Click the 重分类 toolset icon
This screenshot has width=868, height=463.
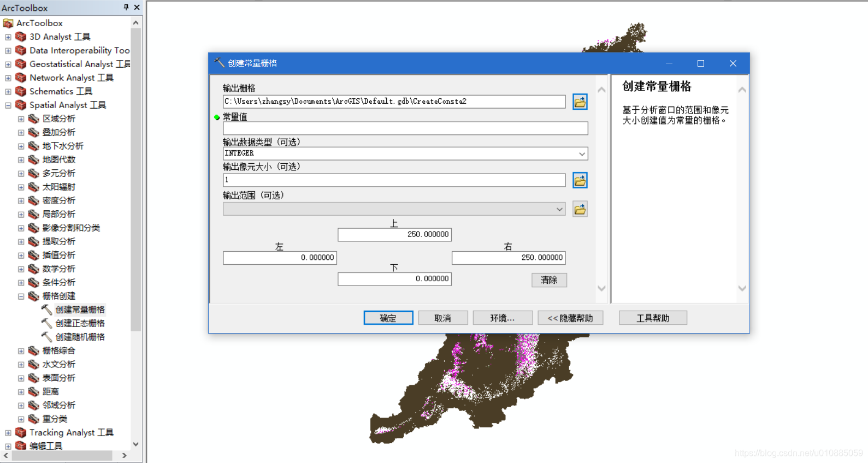click(34, 419)
